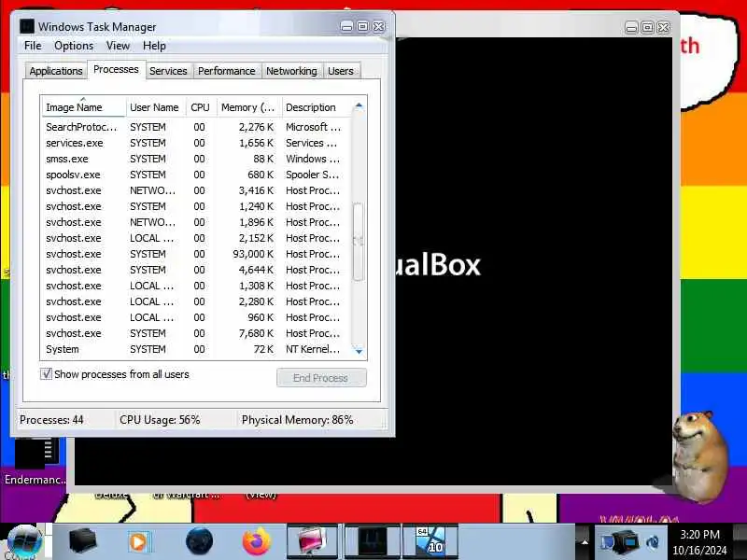The width and height of the screenshot is (747, 560).
Task: Click the process list scroll down arrow
Action: click(359, 351)
